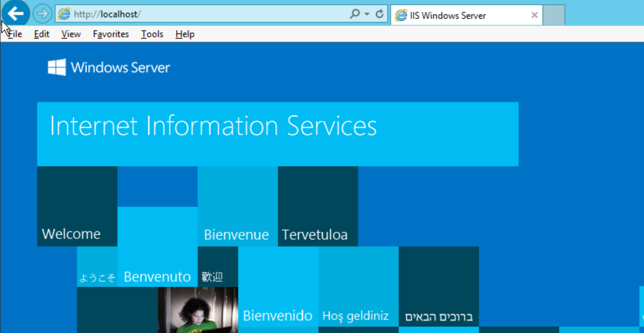Image resolution: width=644 pixels, height=333 pixels.
Task: Click the Internet Explorer page icon in address bar
Action: coord(64,14)
